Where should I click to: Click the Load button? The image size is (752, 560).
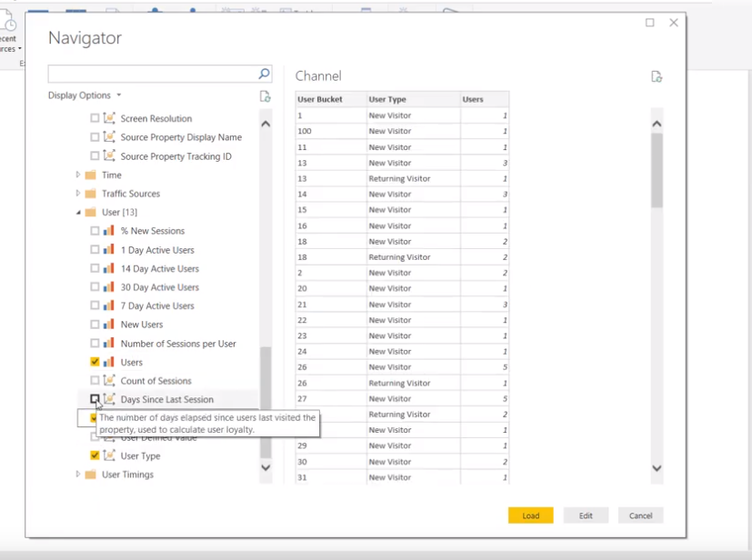pyautogui.click(x=530, y=515)
